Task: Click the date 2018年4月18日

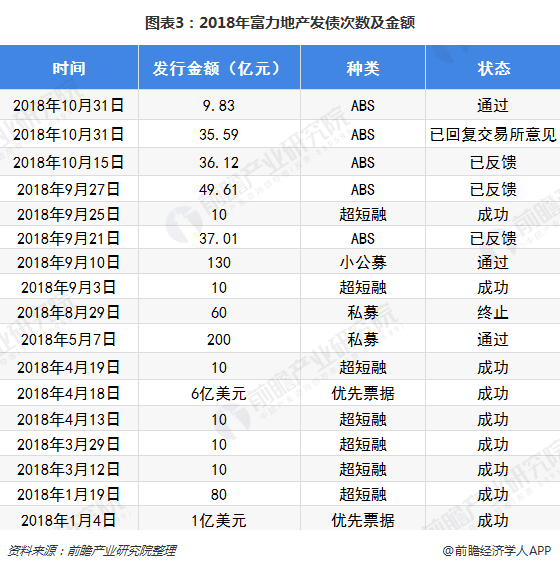Action: [69, 393]
